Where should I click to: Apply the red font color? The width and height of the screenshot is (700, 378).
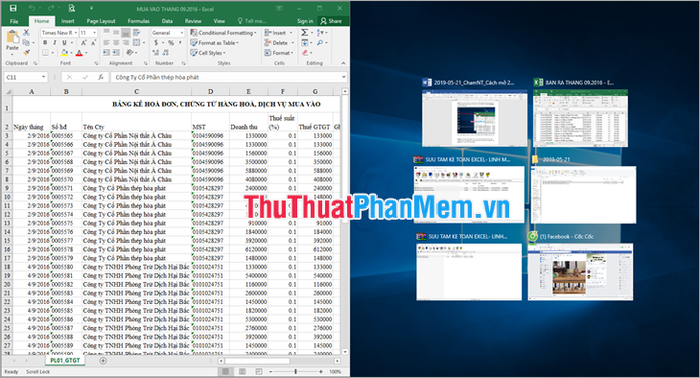coord(79,53)
